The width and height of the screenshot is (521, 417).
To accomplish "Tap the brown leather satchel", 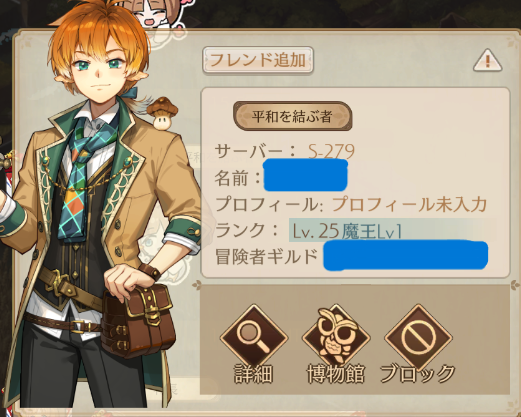I will [x=137, y=318].
